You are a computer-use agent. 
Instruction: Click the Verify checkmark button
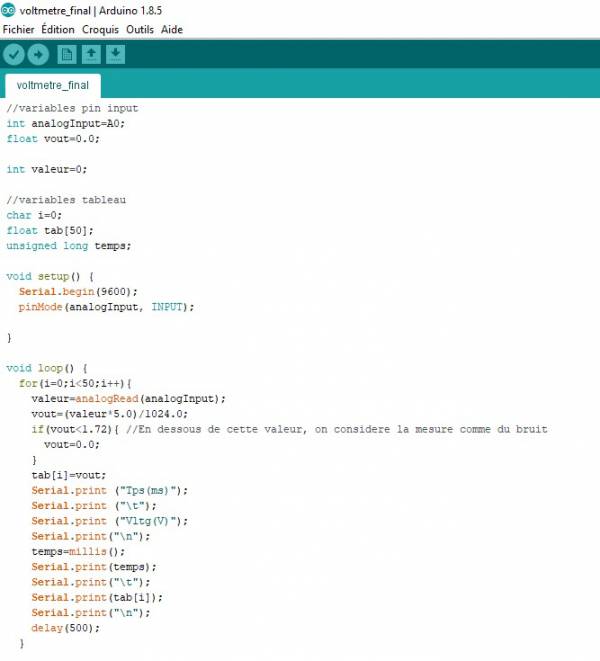pos(14,54)
